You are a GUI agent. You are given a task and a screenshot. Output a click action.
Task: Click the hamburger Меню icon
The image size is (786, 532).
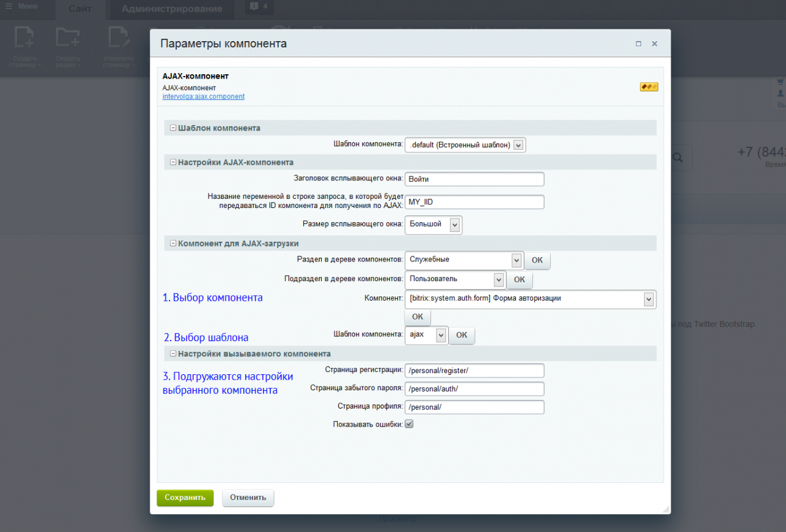pyautogui.click(x=8, y=6)
